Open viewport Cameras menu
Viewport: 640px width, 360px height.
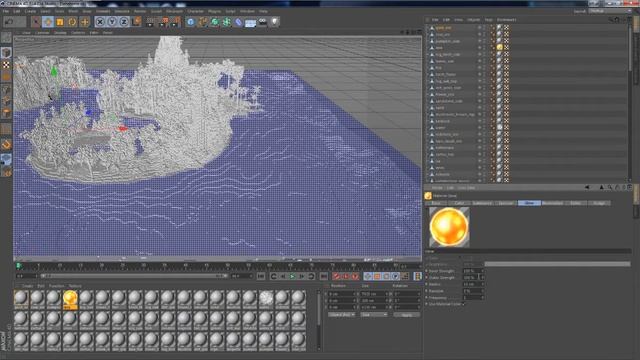[x=42, y=32]
